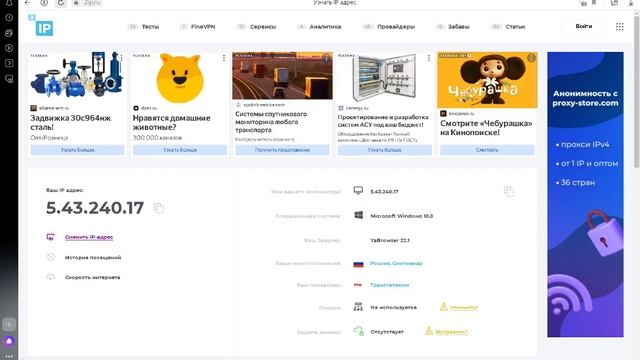
Task: Open options dots on the домашние животные ad
Action: (x=224, y=58)
